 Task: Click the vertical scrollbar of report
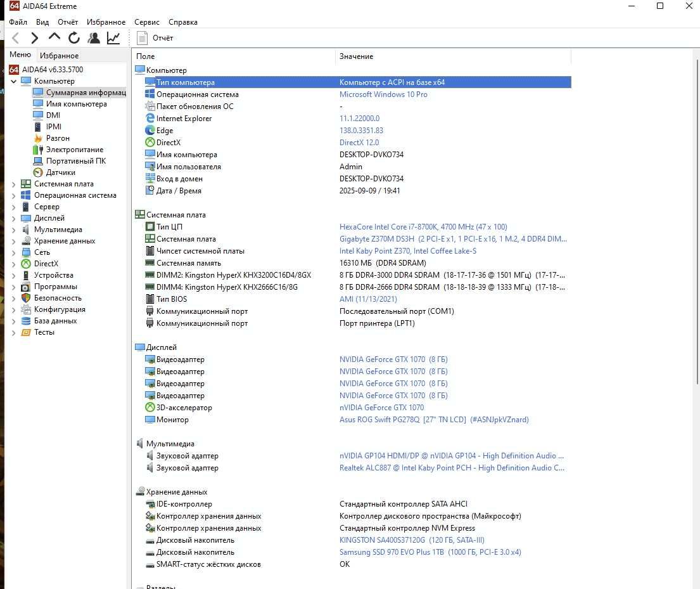697,221
